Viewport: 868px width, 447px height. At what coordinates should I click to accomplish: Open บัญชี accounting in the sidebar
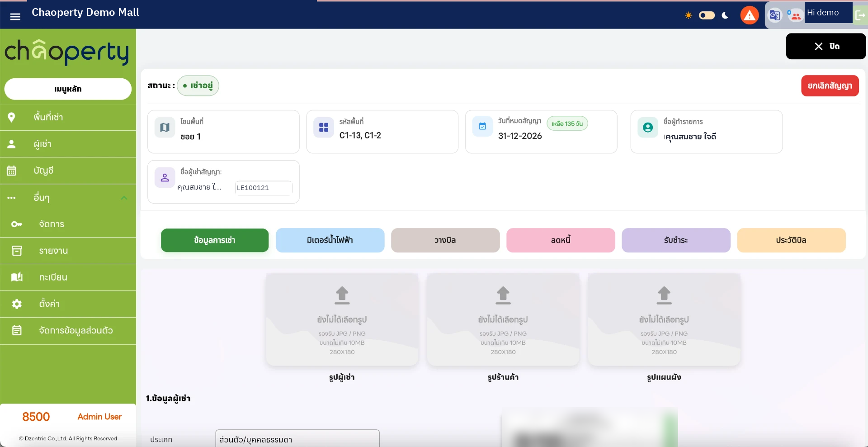coord(68,171)
